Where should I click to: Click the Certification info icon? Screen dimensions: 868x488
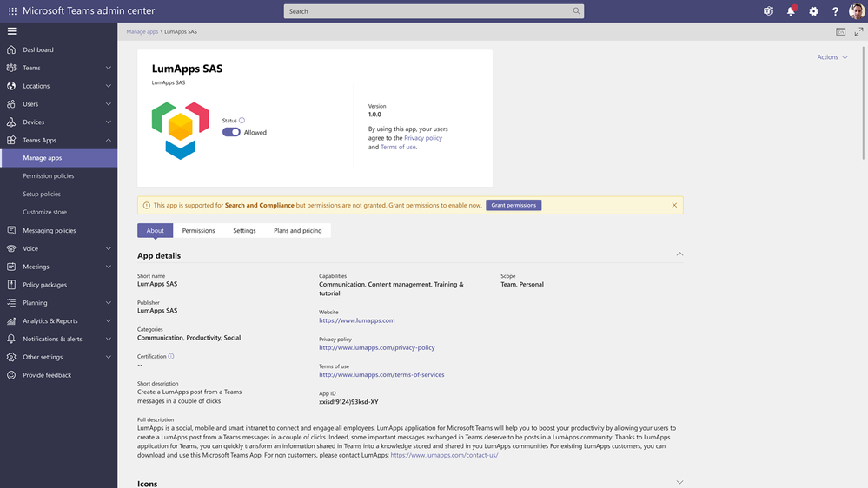click(171, 356)
